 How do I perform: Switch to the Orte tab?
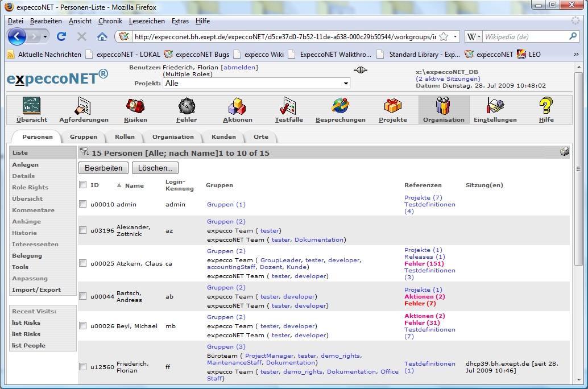tap(260, 137)
